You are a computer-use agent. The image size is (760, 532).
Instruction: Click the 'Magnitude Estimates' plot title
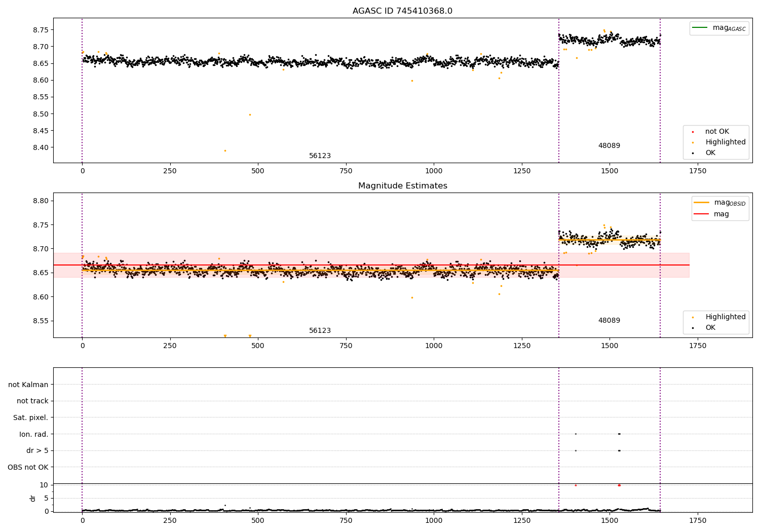[x=402, y=186]
